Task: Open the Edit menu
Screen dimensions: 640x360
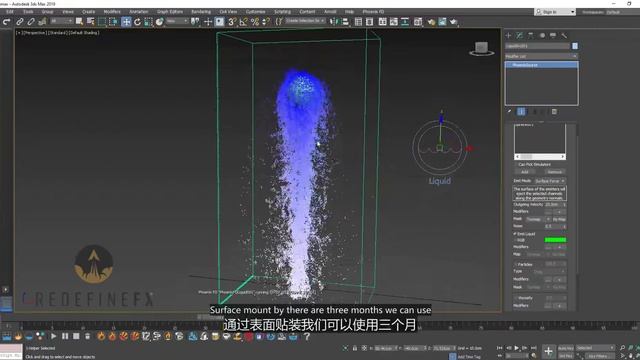Action: (x=10, y=12)
